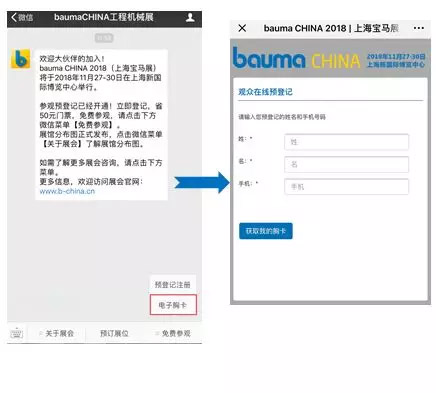
Task: Click the 观众在线预登记 heading
Action: (265, 92)
